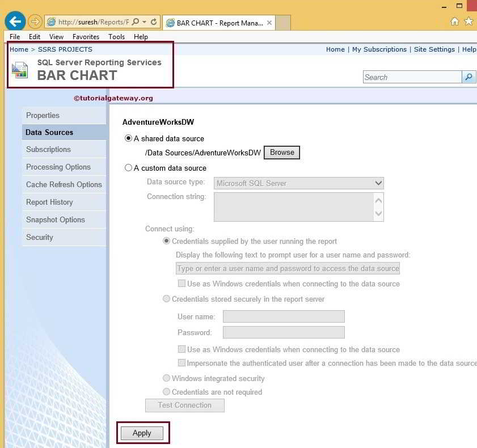Click the new tab button

[x=283, y=23]
